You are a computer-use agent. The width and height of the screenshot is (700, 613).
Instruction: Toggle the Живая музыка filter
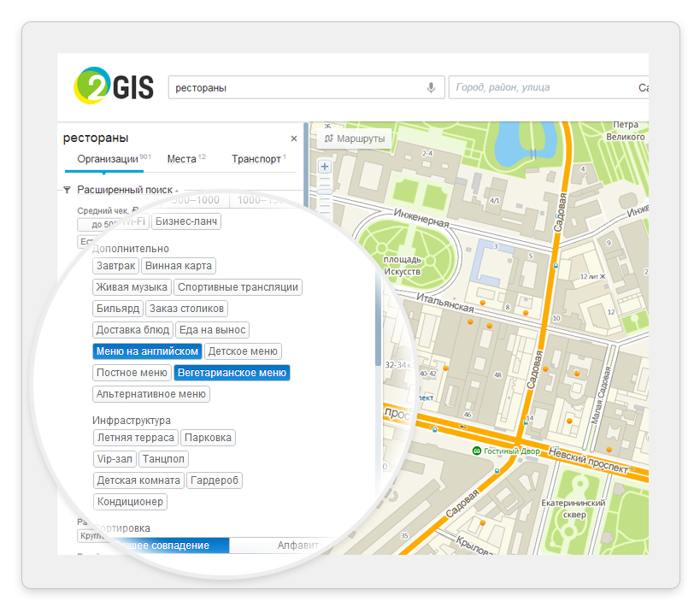click(132, 287)
